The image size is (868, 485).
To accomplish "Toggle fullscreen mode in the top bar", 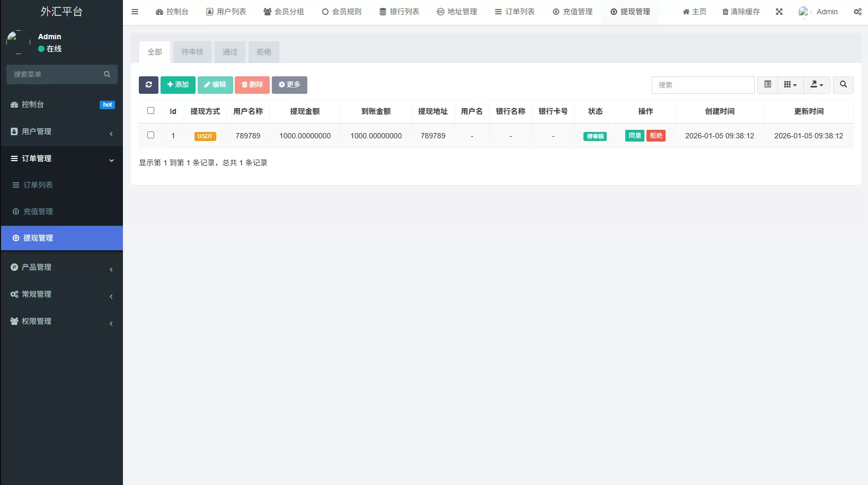I will click(x=778, y=11).
